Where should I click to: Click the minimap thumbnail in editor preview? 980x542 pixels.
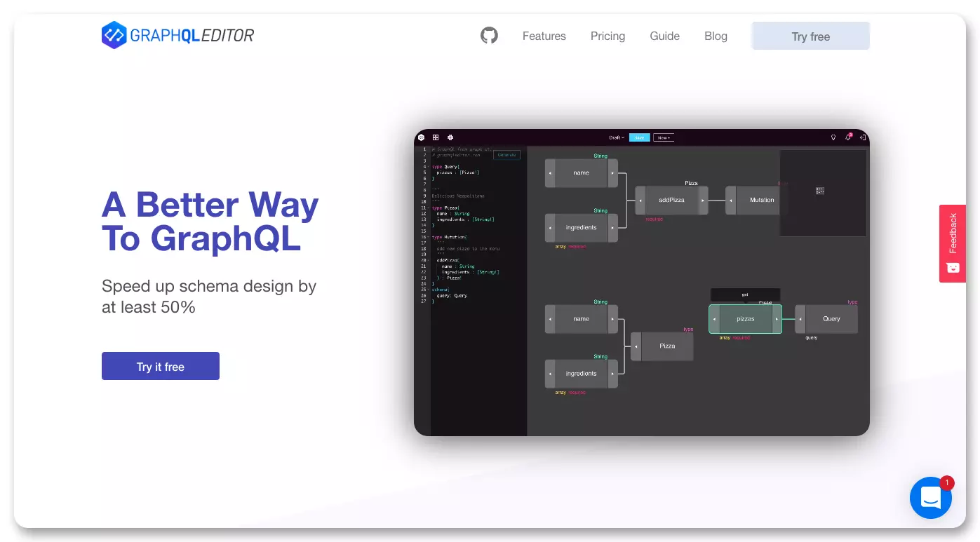click(823, 193)
